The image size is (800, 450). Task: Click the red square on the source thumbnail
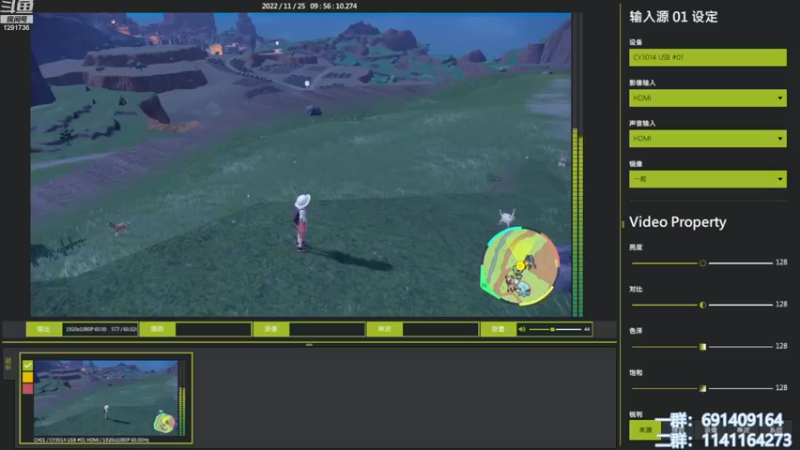click(28, 389)
